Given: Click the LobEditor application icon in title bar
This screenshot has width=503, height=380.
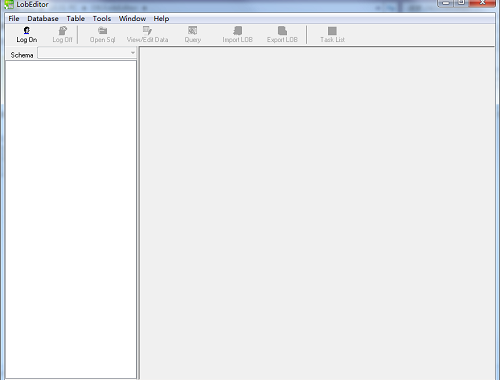Looking at the screenshot, I should pos(9,4).
